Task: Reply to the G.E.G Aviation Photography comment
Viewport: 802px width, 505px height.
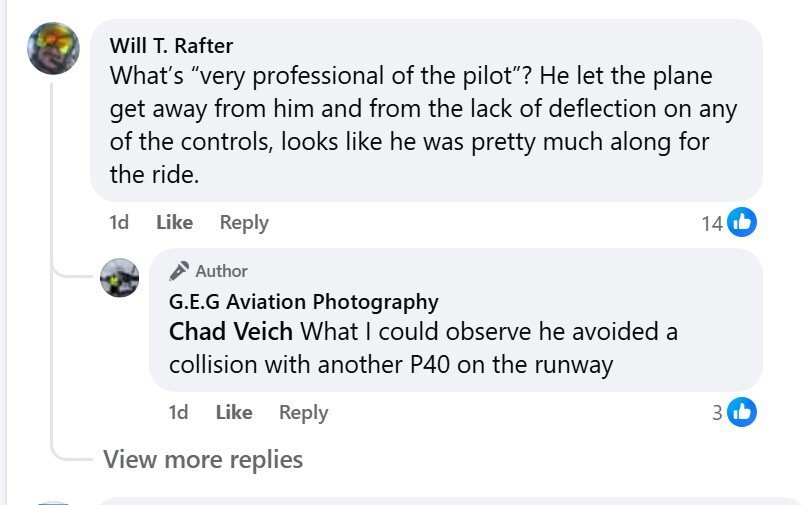Action: 303,412
